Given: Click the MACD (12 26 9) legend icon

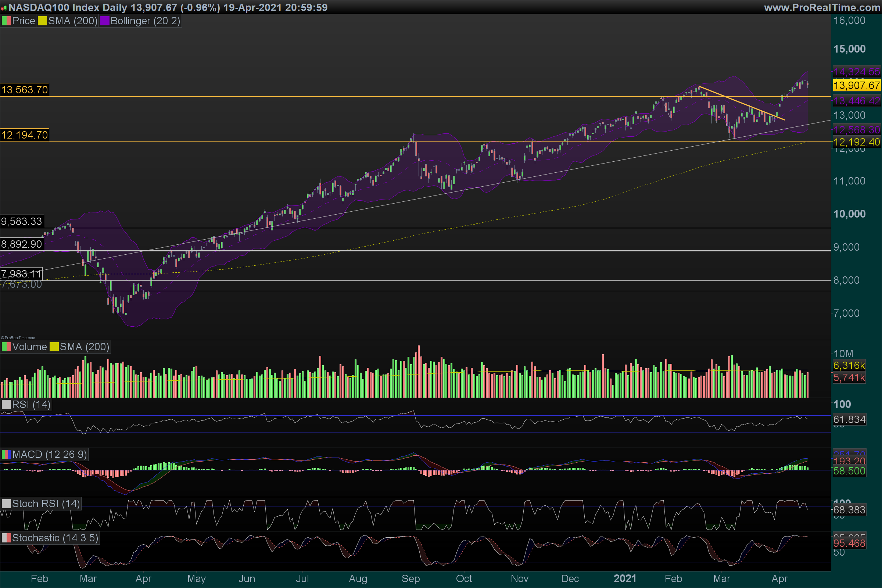Looking at the screenshot, I should (x=6, y=455).
